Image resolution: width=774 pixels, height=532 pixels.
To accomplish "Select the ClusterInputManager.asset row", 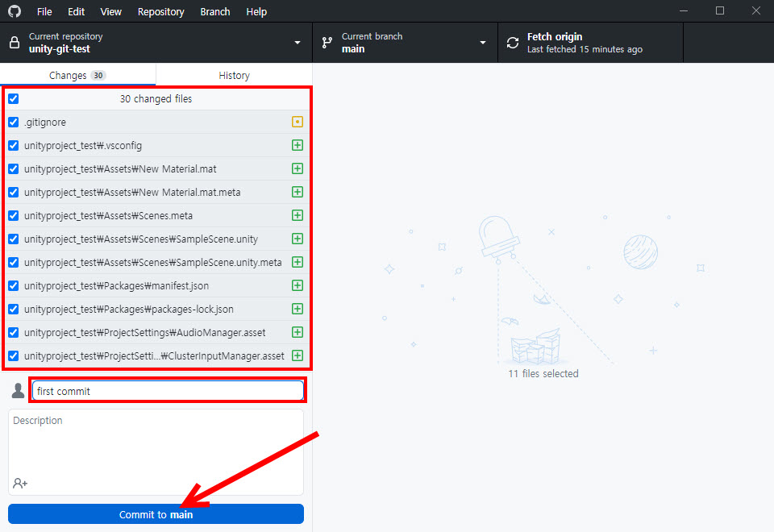I will pyautogui.click(x=157, y=355).
